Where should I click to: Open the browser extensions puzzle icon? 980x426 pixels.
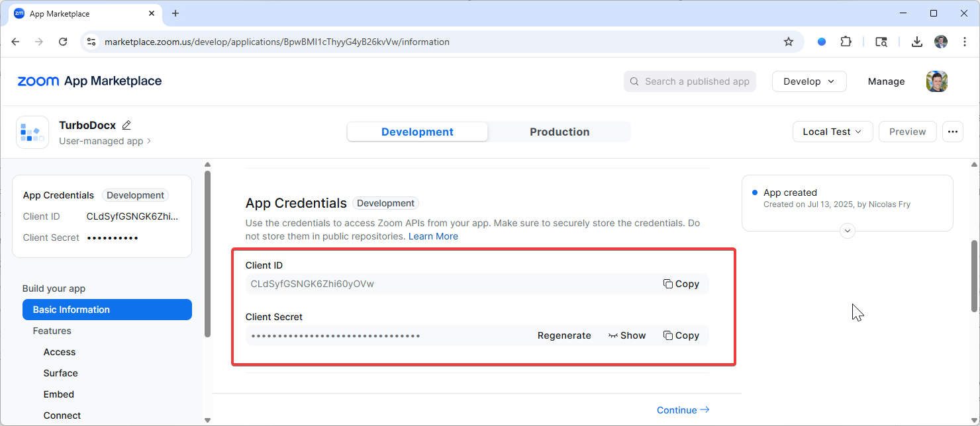846,42
